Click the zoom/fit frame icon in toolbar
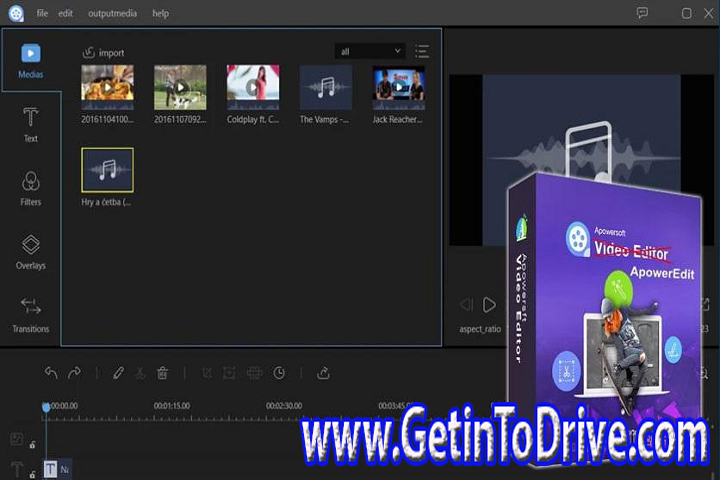 tap(229, 373)
